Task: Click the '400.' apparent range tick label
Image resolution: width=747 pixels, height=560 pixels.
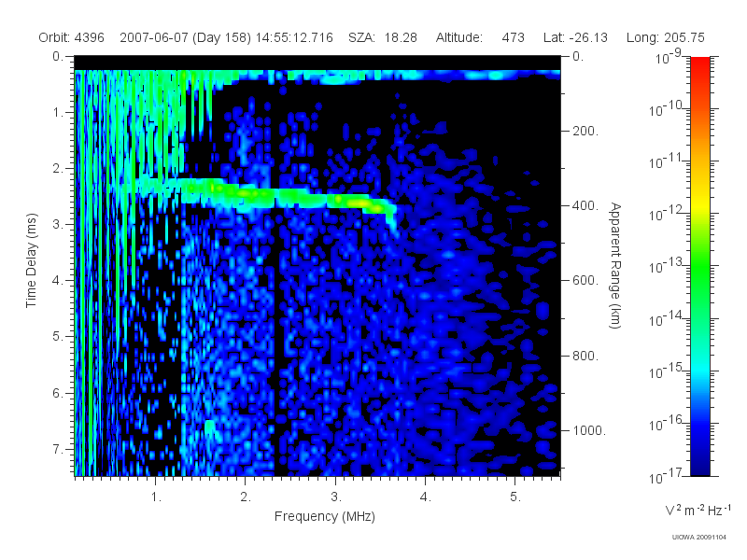Action: (x=585, y=205)
